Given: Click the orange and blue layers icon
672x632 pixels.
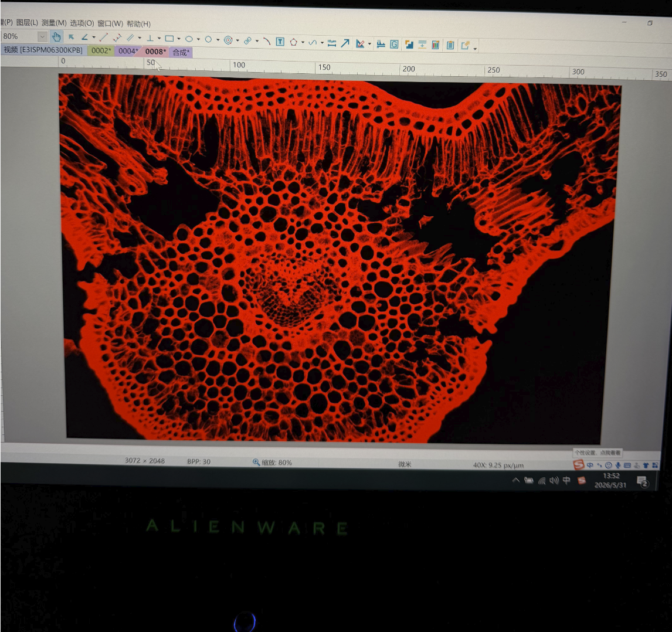Looking at the screenshot, I should [x=409, y=45].
